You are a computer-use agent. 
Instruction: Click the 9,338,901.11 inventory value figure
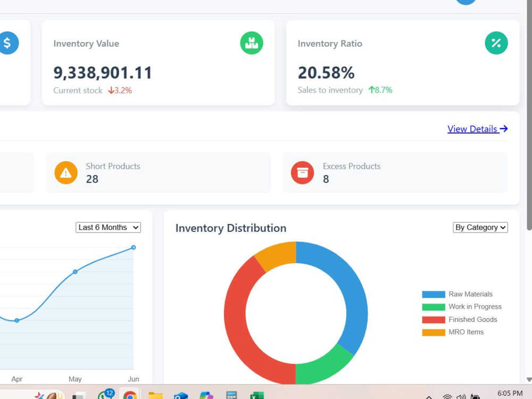pos(103,72)
